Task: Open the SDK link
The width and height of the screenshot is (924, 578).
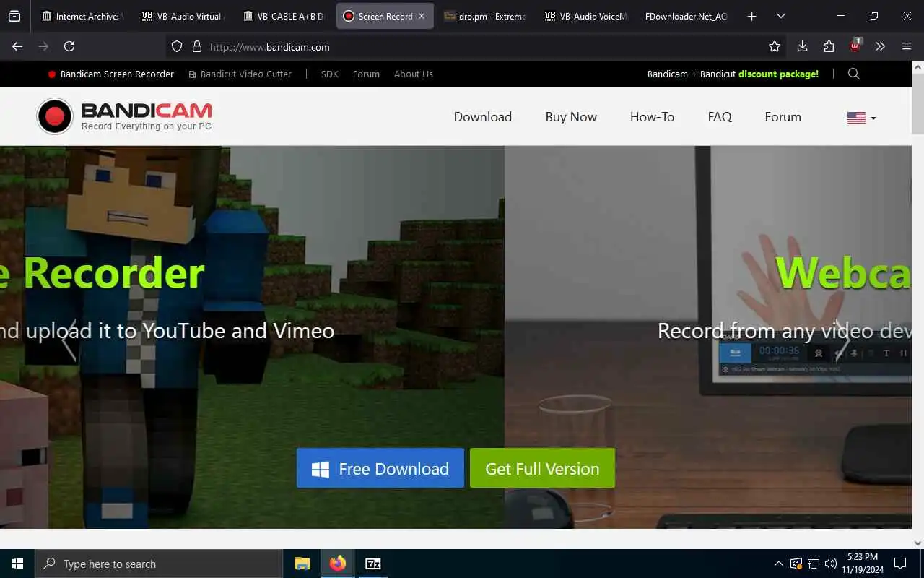Action: tap(330, 74)
